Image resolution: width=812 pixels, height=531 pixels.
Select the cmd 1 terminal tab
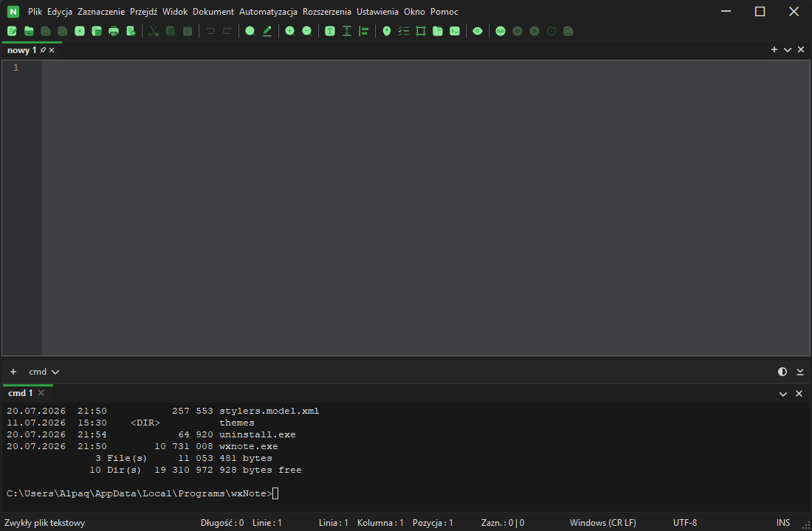click(20, 393)
